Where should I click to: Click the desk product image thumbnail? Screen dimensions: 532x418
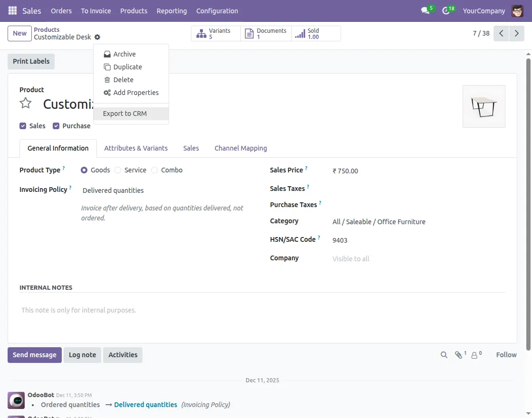(484, 106)
